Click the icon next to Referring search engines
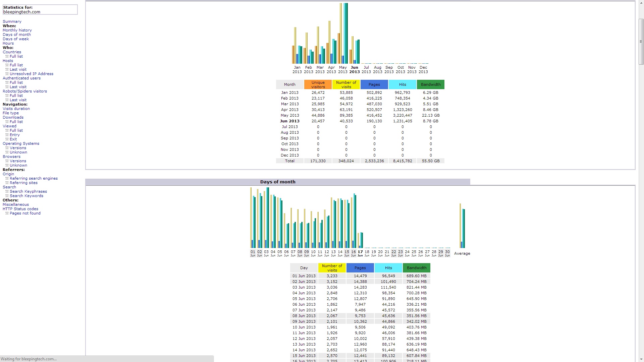Screen dimensions: 644x362 [7, 178]
